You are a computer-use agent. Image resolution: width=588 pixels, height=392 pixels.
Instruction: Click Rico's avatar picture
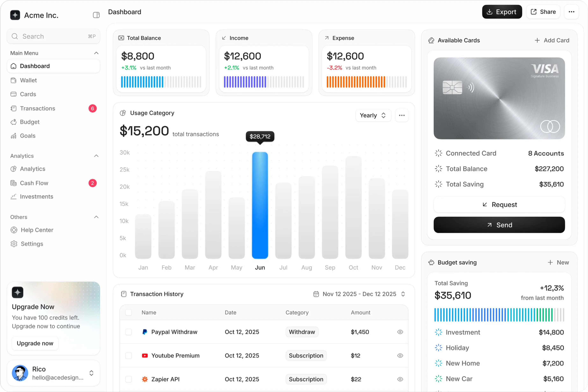20,373
